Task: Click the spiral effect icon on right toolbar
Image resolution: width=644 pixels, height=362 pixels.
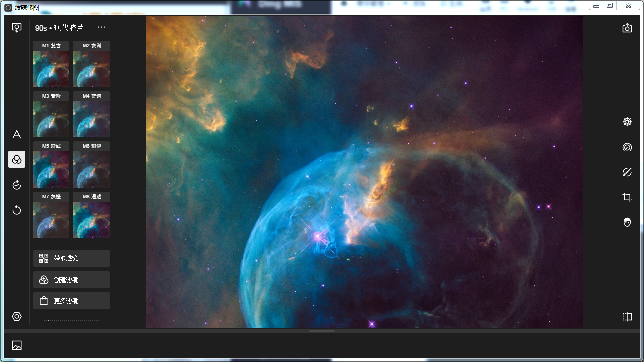Action: 627,147
